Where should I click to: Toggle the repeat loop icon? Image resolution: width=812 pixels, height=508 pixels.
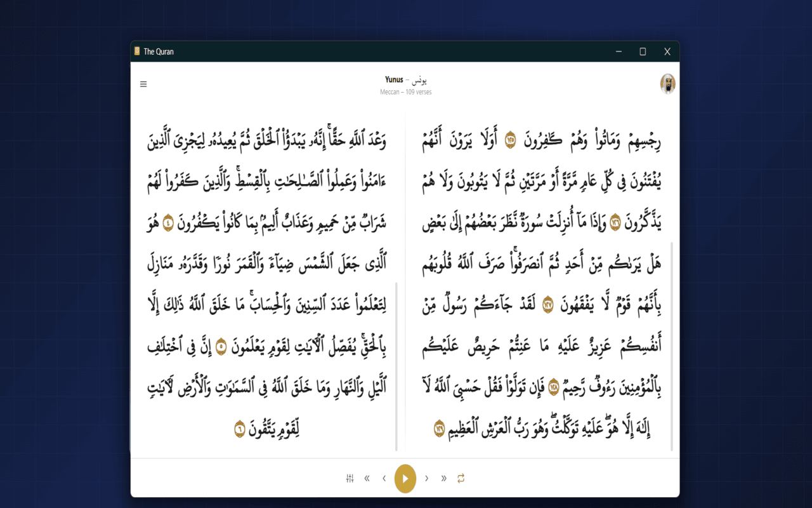click(461, 478)
